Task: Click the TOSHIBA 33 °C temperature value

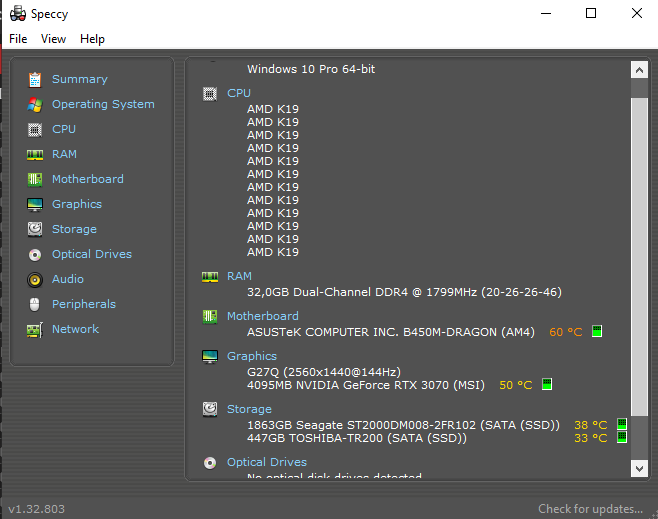Action: pos(590,438)
